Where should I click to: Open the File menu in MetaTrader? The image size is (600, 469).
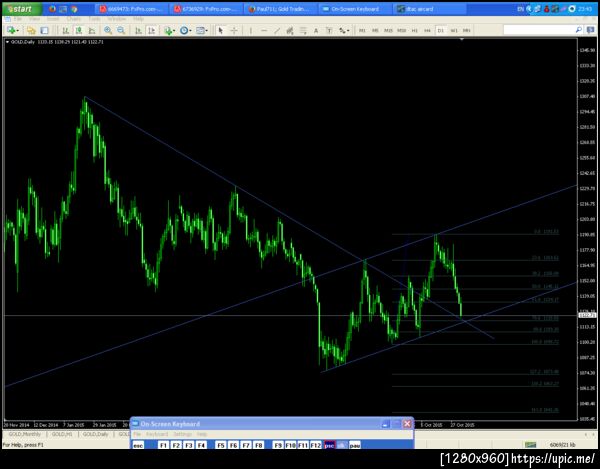[x=18, y=19]
